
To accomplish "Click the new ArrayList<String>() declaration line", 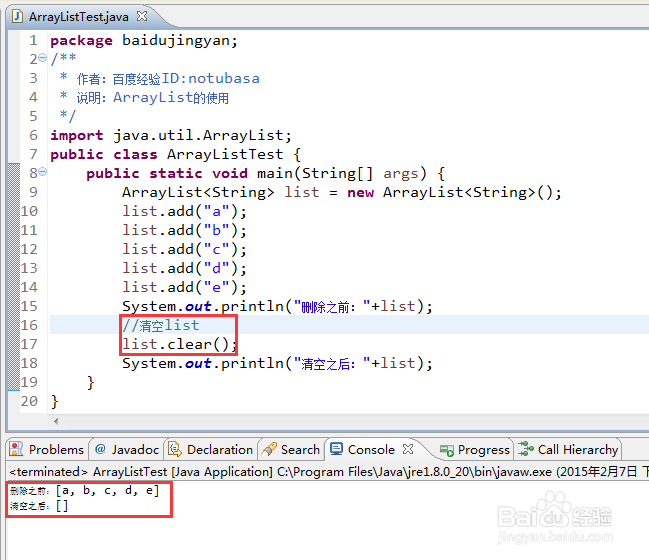I will 342,192.
